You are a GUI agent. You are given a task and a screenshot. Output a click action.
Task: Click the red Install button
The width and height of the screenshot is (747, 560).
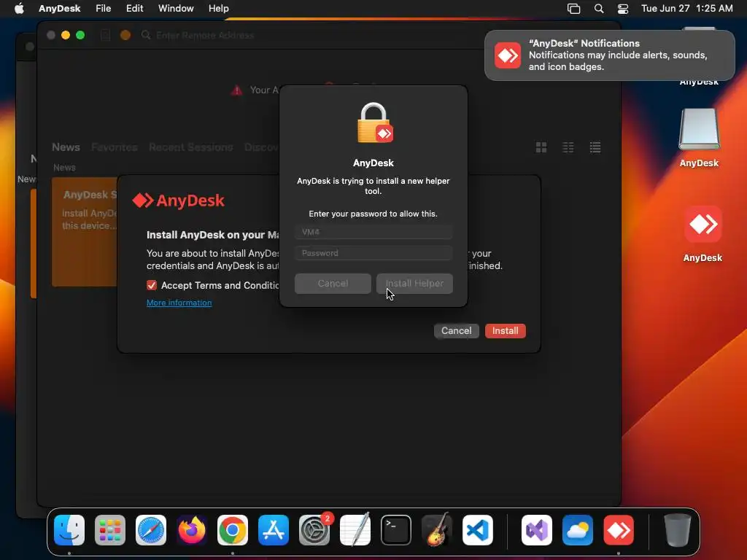505,331
